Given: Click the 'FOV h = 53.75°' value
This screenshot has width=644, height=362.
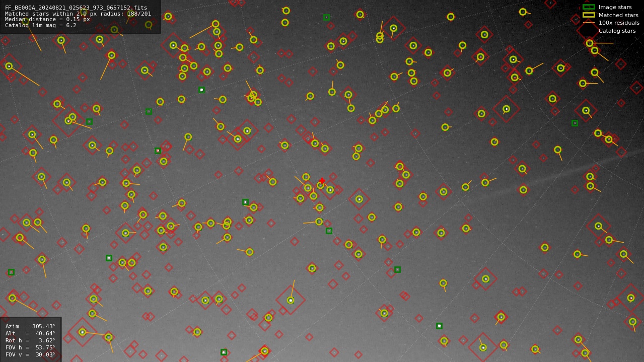Looking at the screenshot, I should (x=30, y=347).
